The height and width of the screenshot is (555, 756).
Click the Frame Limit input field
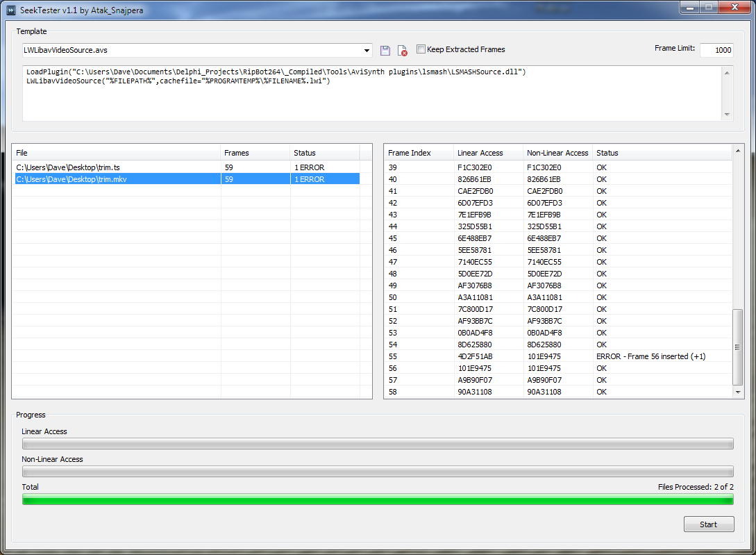(x=716, y=50)
